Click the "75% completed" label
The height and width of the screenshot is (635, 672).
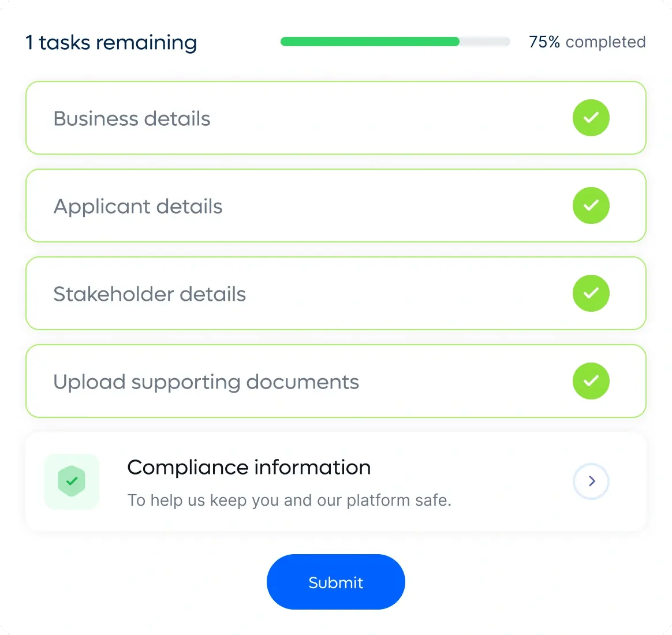[587, 42]
